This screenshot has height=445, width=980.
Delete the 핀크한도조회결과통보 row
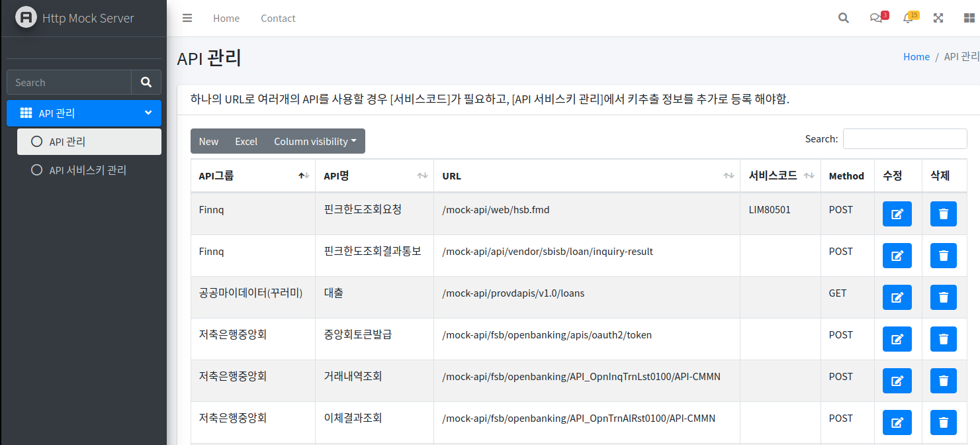click(x=944, y=256)
